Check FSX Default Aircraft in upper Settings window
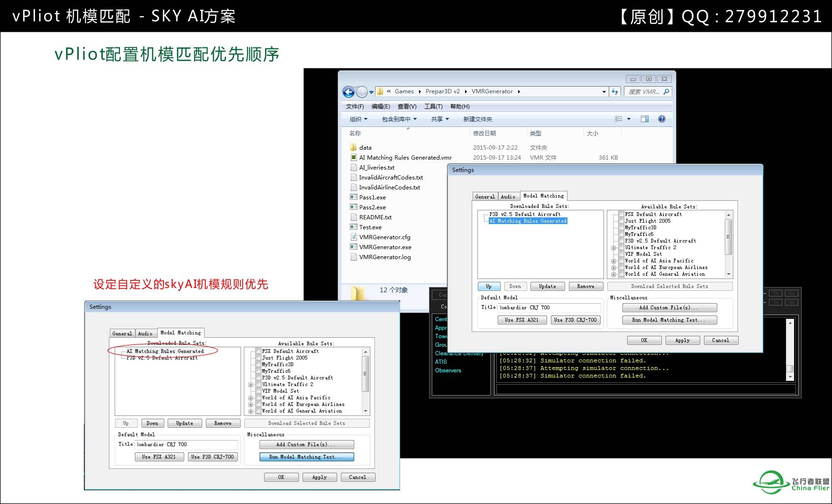 click(x=621, y=214)
